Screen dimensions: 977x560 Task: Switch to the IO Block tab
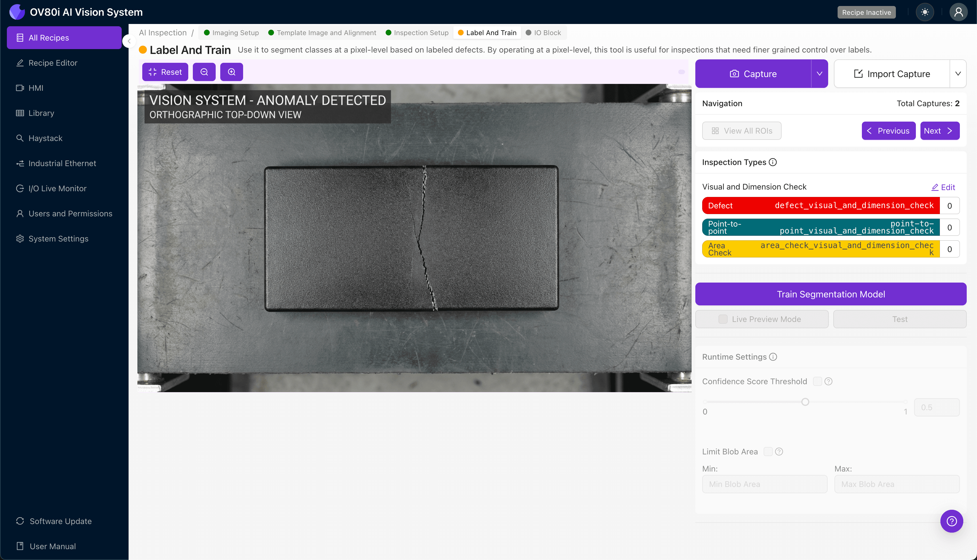544,33
